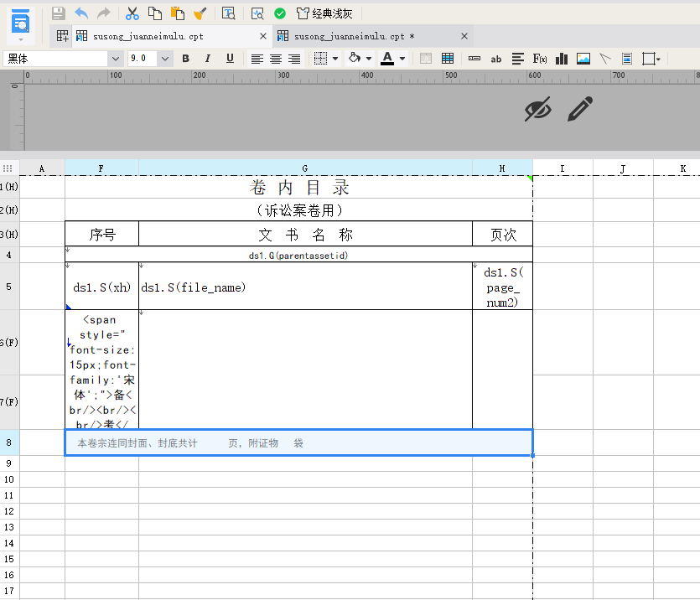Switch to the first susong_juanneimulu.cpt tab
The image size is (700, 600).
(x=148, y=36)
